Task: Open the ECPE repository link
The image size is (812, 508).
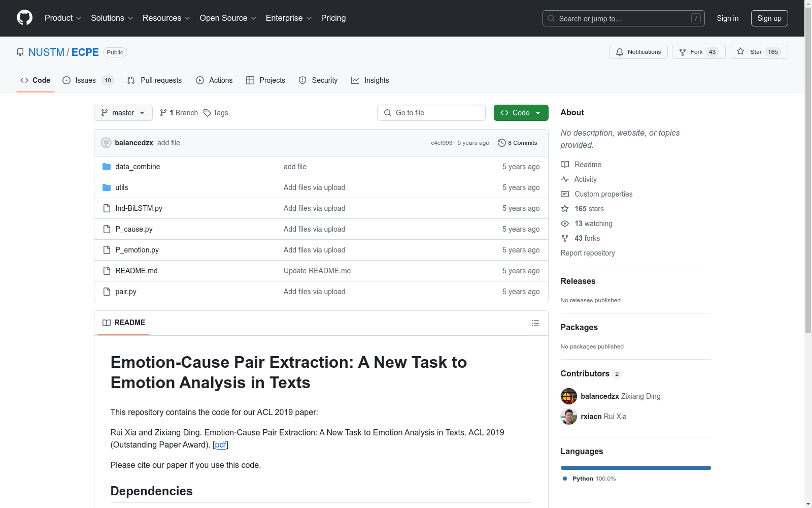Action: coord(85,52)
